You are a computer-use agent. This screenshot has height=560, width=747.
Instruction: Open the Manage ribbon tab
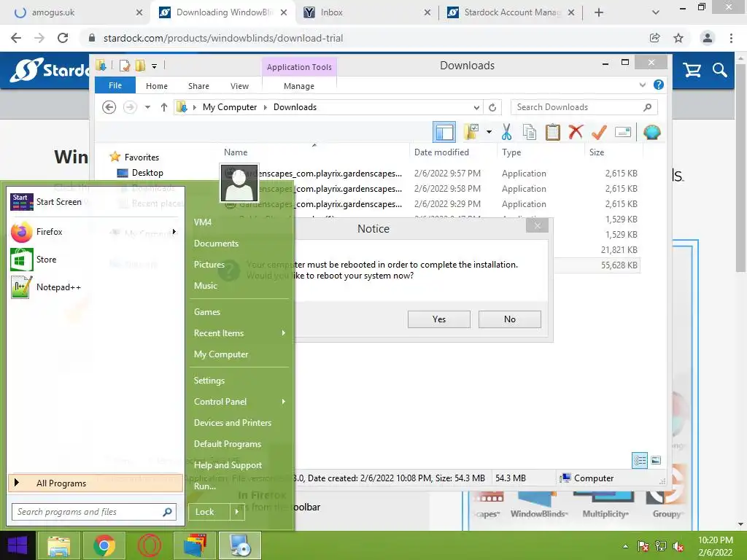[298, 86]
